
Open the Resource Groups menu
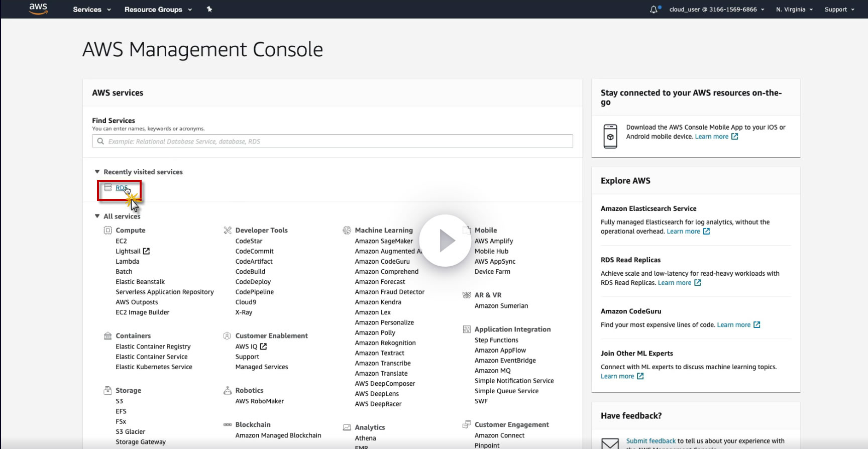pyautogui.click(x=158, y=10)
